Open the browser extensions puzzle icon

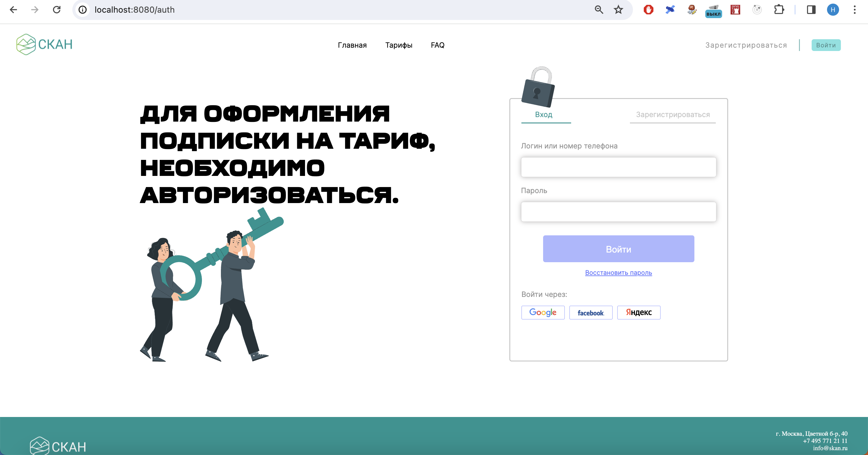click(779, 10)
